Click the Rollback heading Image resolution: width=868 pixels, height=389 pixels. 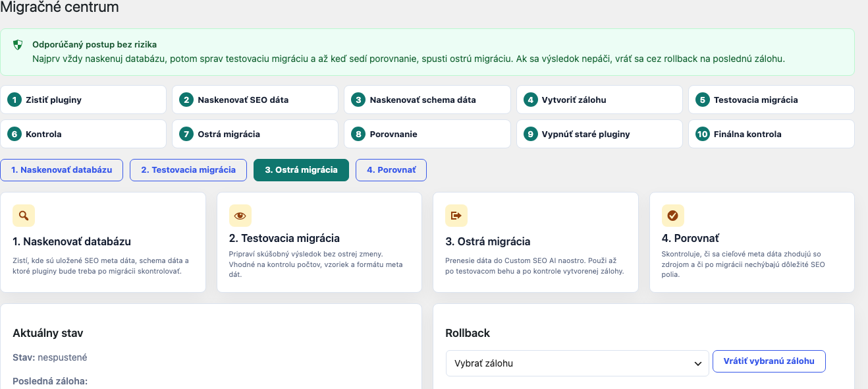468,333
